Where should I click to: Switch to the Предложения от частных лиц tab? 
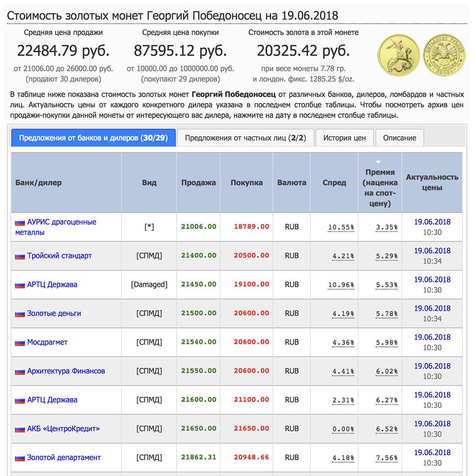tap(245, 138)
